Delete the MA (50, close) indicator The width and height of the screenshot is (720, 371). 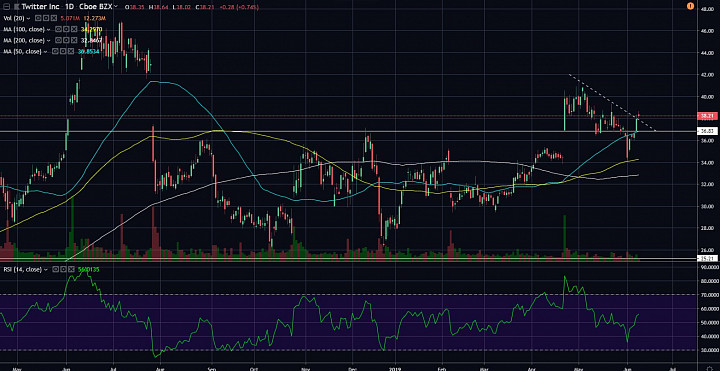point(71,51)
